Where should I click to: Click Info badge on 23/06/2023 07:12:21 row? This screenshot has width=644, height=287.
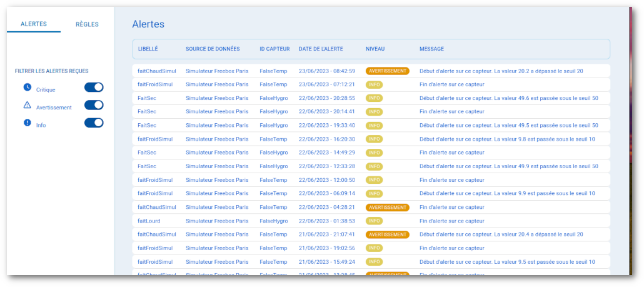[374, 84]
